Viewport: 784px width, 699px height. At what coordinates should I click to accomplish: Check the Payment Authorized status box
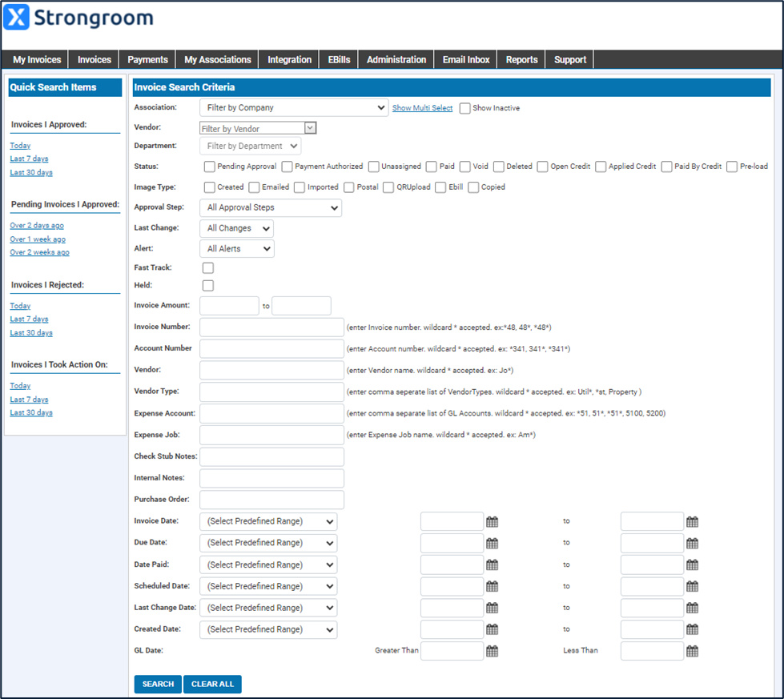click(287, 167)
